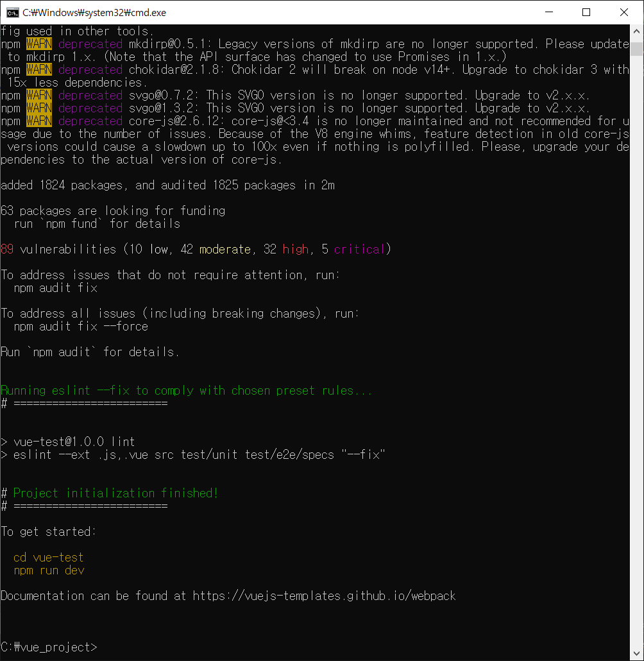
Task: Click the red 'high' severity word
Action: (296, 249)
